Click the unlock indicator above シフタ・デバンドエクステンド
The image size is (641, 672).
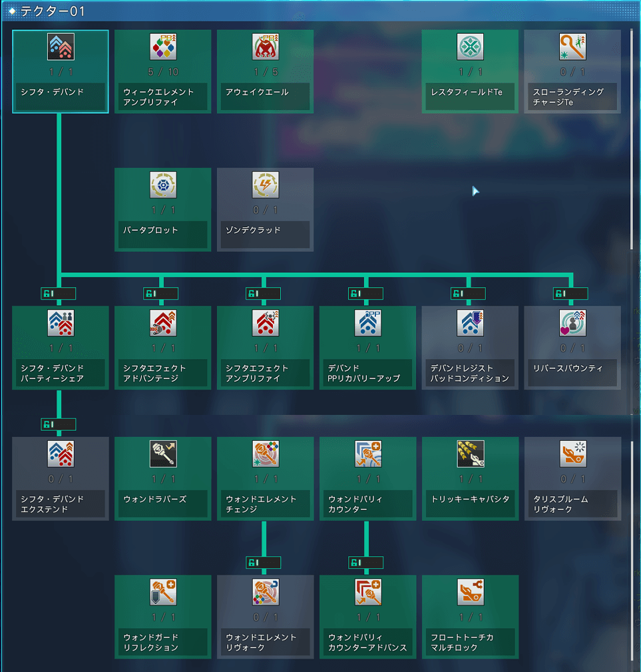59,424
